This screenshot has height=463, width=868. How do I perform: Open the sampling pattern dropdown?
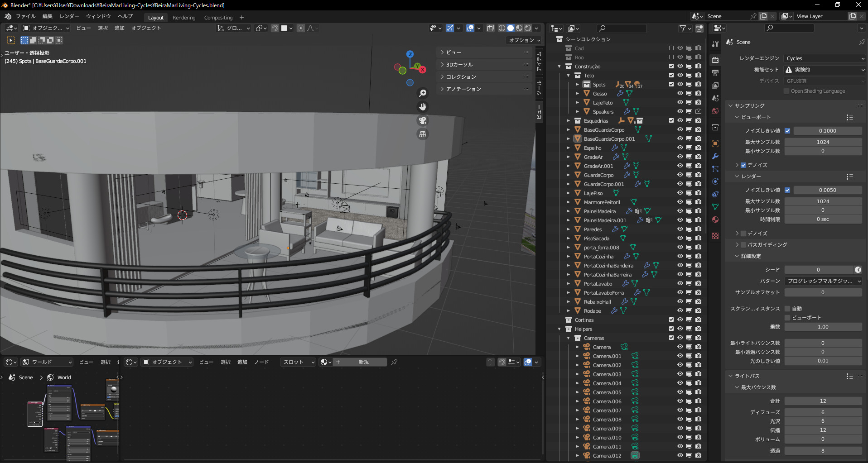(823, 281)
